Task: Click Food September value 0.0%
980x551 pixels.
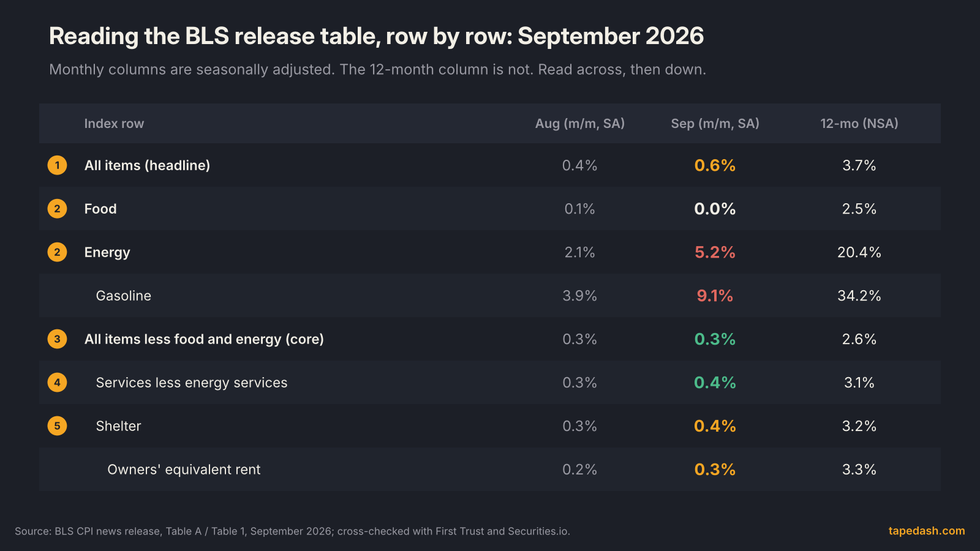Action: point(715,209)
